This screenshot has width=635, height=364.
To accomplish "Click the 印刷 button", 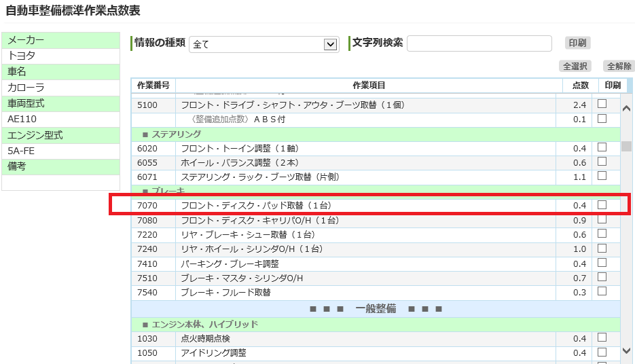I will point(577,43).
